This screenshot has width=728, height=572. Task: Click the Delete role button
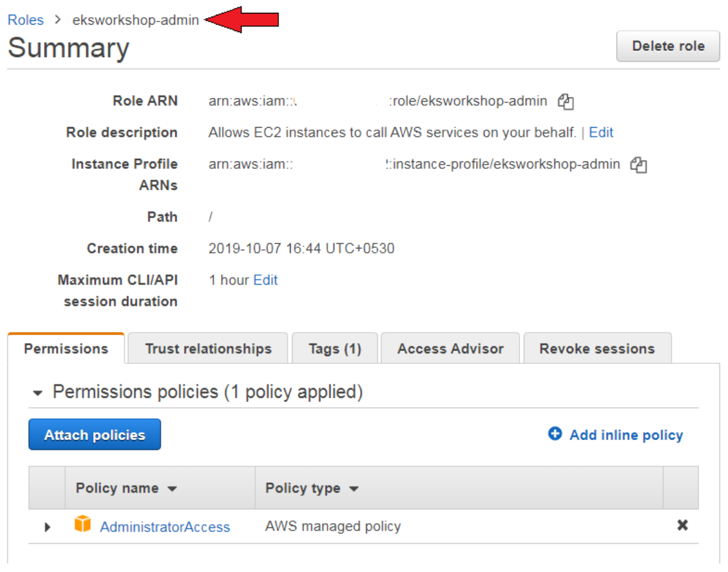click(668, 46)
